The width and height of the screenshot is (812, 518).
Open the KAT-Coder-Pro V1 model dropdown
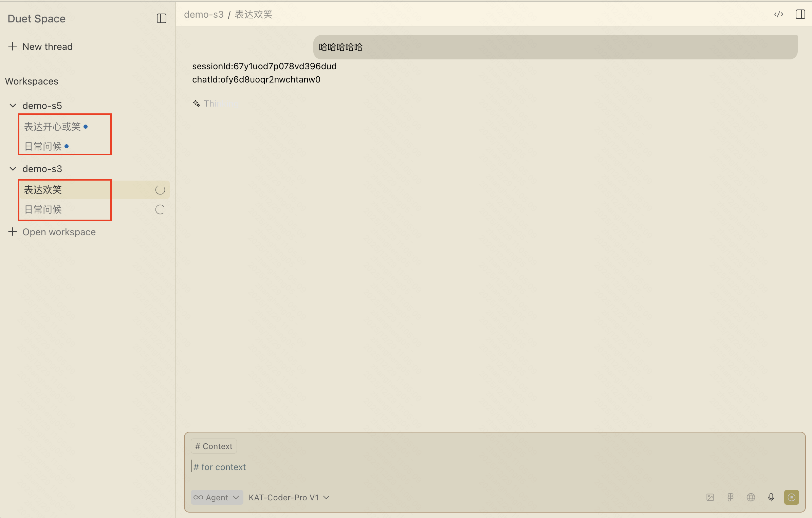click(x=289, y=497)
